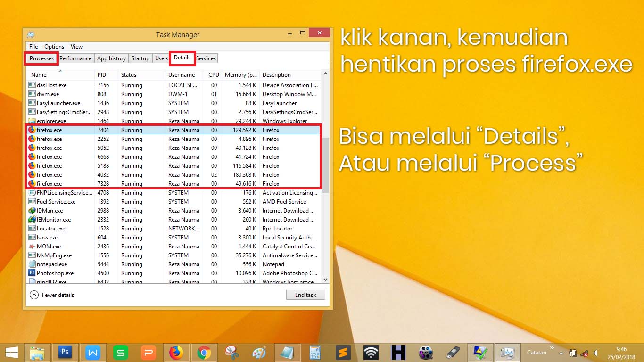The width and height of the screenshot is (644, 362).
Task: Select the dwm.exe process row
Action: click(x=174, y=94)
